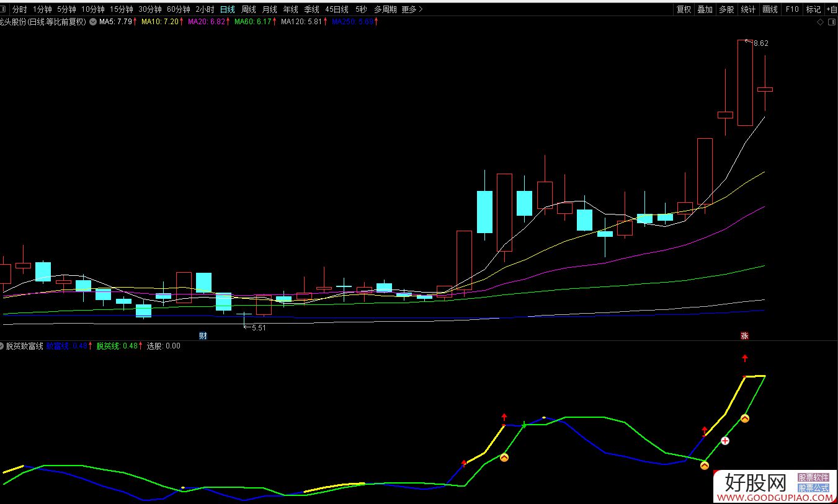Toggle the side panel icon at top right
This screenshot has width=838, height=504.
click(831, 22)
